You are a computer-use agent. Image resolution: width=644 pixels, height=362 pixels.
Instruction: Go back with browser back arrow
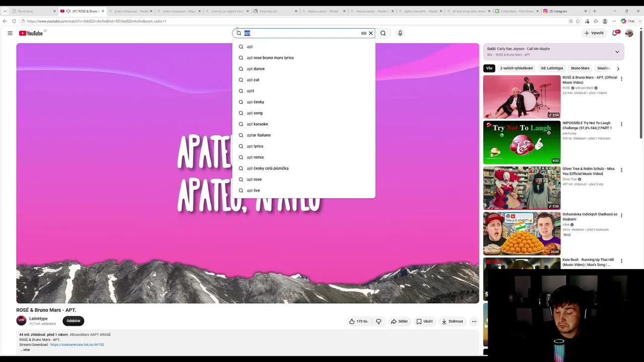5,21
